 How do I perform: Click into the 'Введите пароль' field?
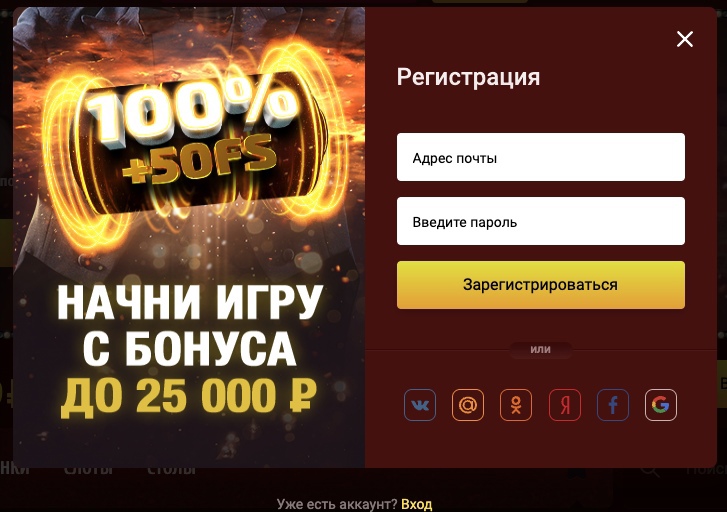click(541, 221)
